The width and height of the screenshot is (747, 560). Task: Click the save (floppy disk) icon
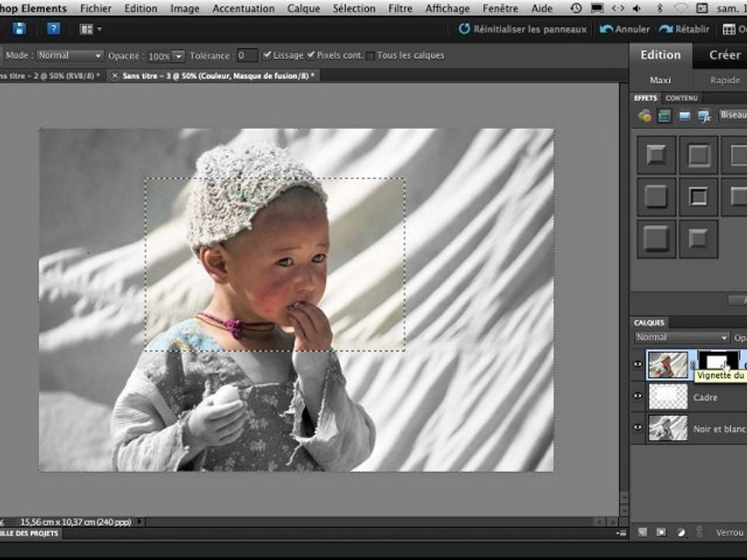click(x=19, y=29)
